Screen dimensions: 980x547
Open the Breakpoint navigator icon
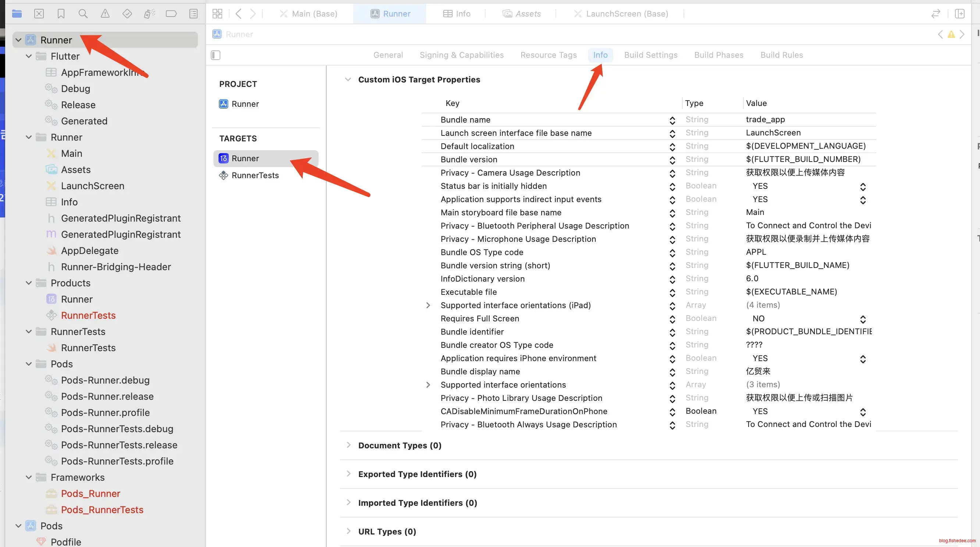pyautogui.click(x=171, y=14)
